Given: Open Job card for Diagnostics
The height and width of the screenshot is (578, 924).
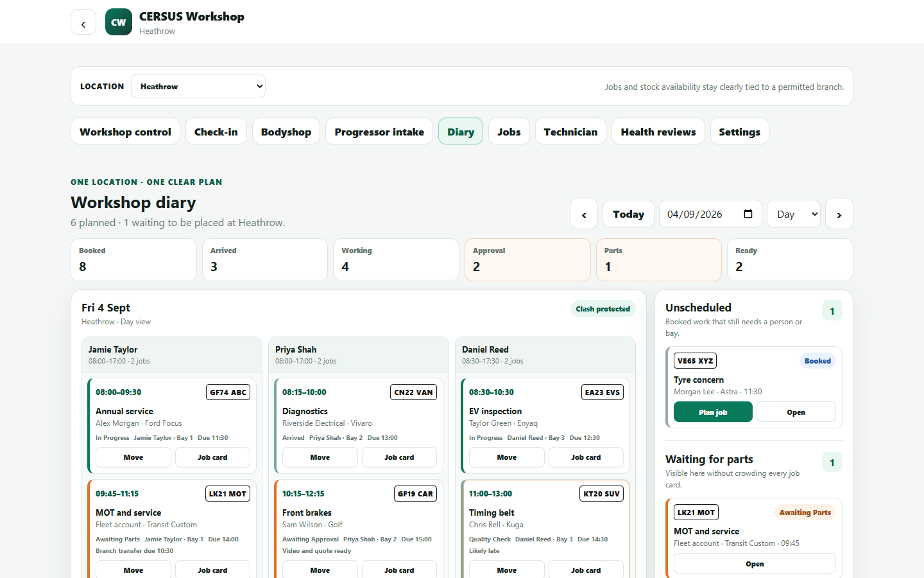Looking at the screenshot, I should [x=399, y=457].
